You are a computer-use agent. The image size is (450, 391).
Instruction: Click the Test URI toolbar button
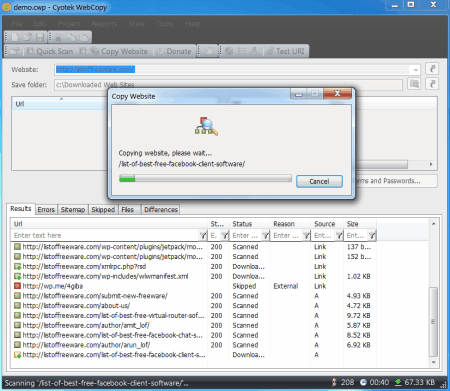point(285,51)
